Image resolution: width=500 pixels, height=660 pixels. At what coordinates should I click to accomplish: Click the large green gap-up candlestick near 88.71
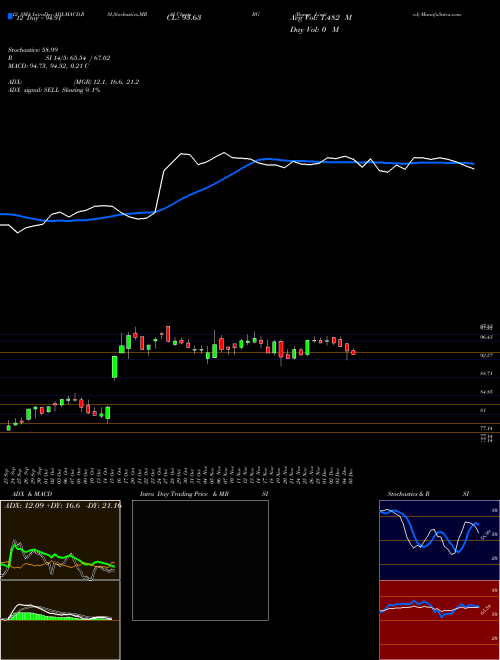114,367
